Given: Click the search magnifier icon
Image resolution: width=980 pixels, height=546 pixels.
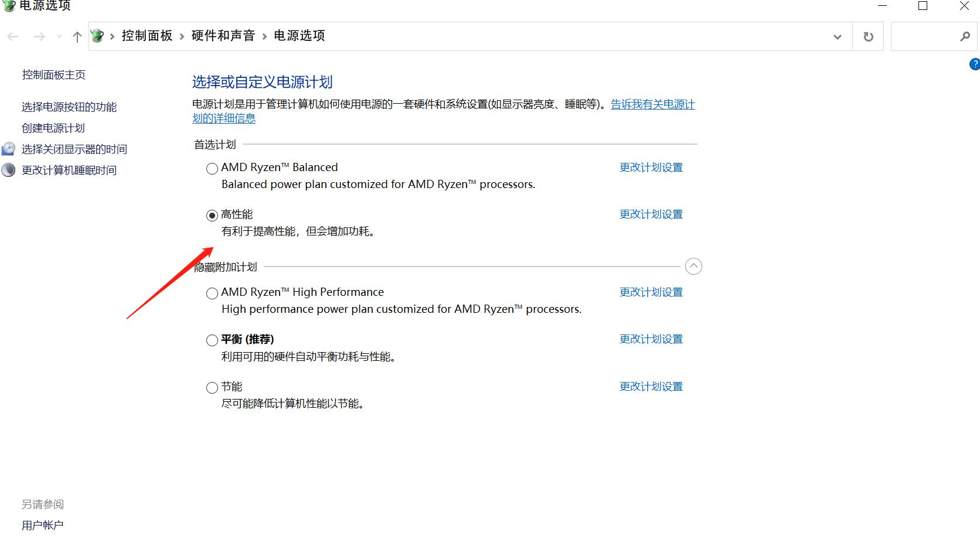Looking at the screenshot, I should 965,36.
